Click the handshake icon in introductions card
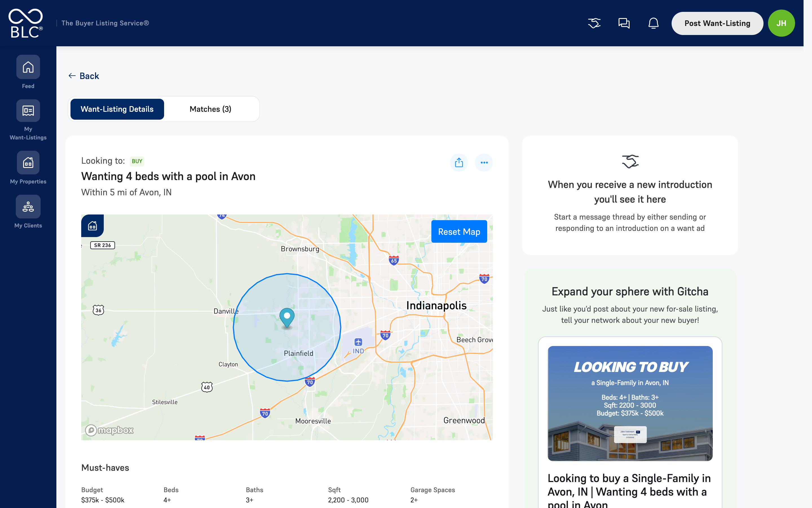This screenshot has width=812, height=508. coord(630,162)
